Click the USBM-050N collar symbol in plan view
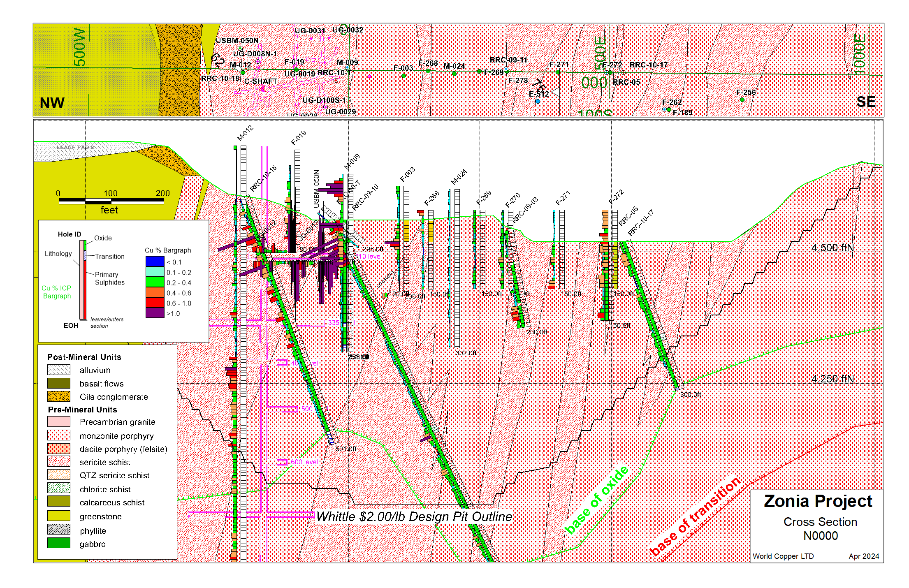The height and width of the screenshot is (588, 909). coord(240,49)
